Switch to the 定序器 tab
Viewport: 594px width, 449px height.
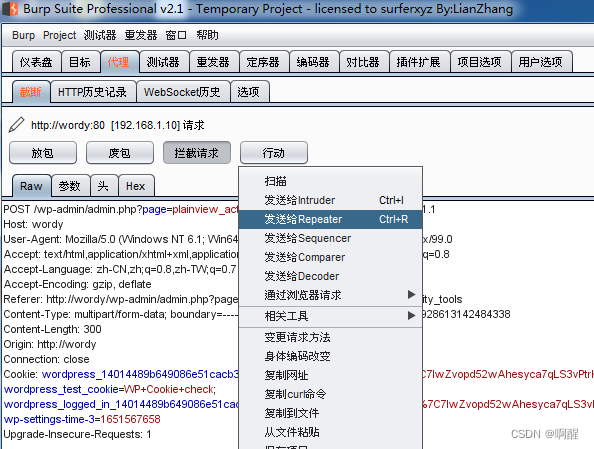tap(264, 62)
